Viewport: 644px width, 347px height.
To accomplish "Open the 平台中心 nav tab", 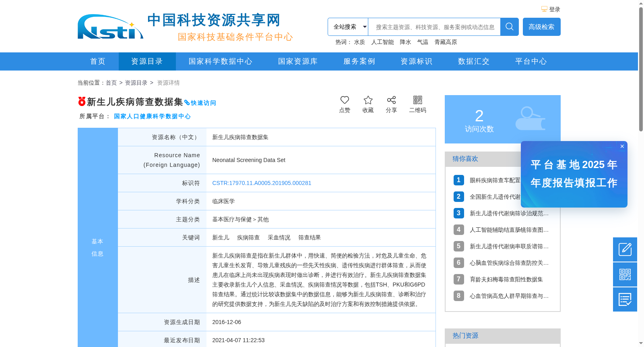I will coord(531,61).
